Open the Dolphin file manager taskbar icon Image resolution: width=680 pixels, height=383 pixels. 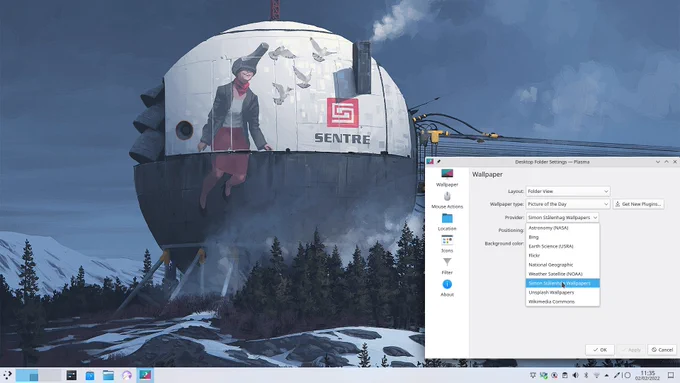tap(108, 375)
